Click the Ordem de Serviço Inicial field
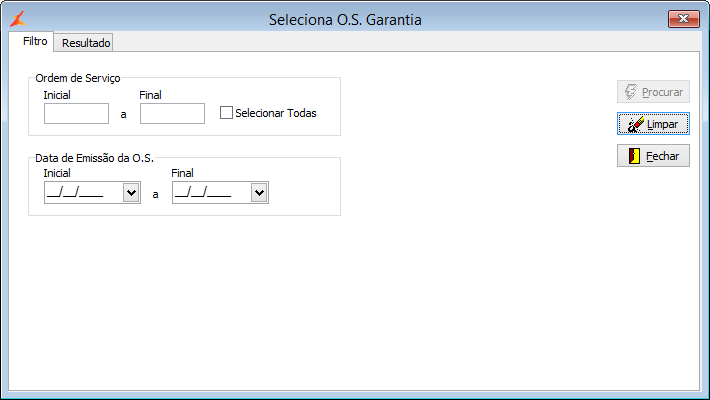Image resolution: width=710 pixels, height=400 pixels. click(x=76, y=113)
